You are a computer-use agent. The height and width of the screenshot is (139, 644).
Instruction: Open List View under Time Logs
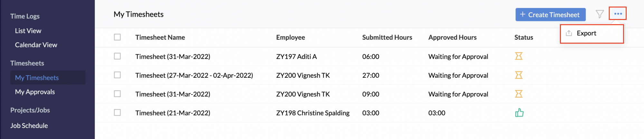[28, 31]
